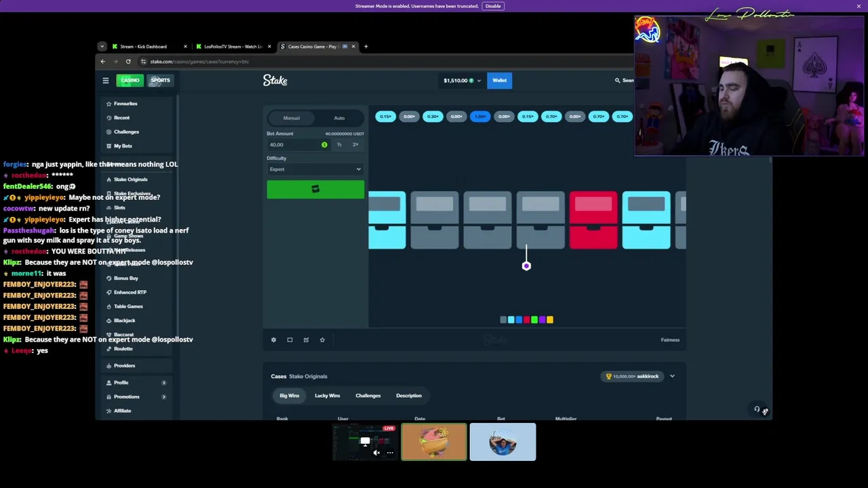The image size is (868, 488).
Task: Enable theatre mode icon below game
Action: click(290, 340)
